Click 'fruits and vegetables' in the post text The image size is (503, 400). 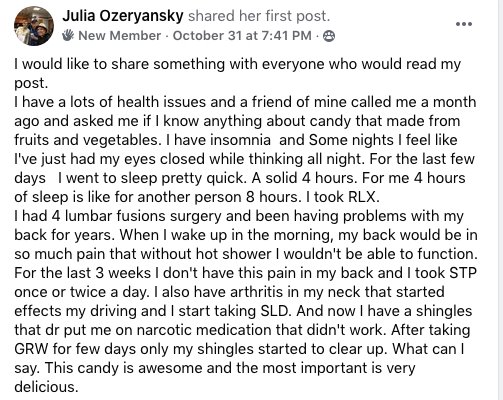point(86,140)
